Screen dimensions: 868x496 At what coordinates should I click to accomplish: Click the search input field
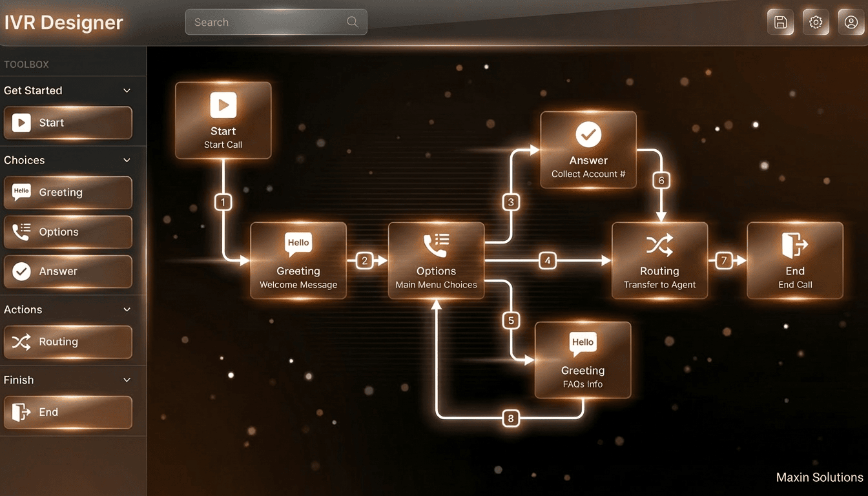pos(276,21)
